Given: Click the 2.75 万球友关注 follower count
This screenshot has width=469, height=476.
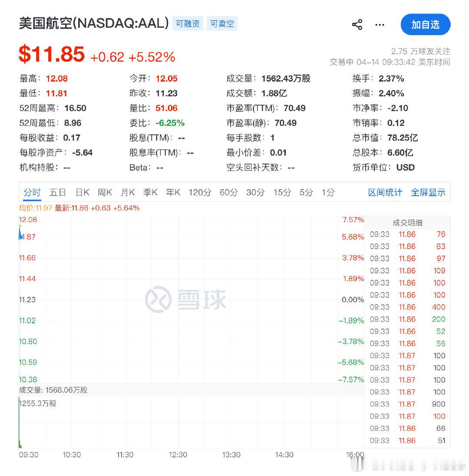Looking at the screenshot, I should point(421,52).
